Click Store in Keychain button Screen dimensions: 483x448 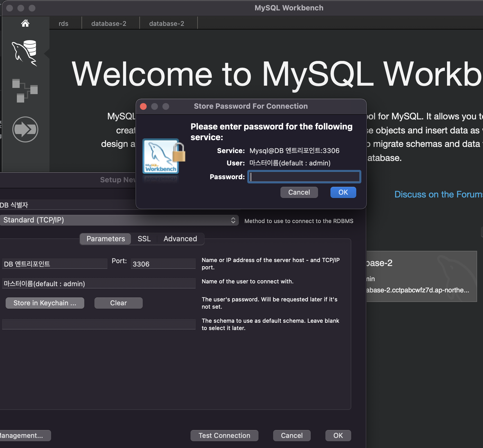point(45,303)
